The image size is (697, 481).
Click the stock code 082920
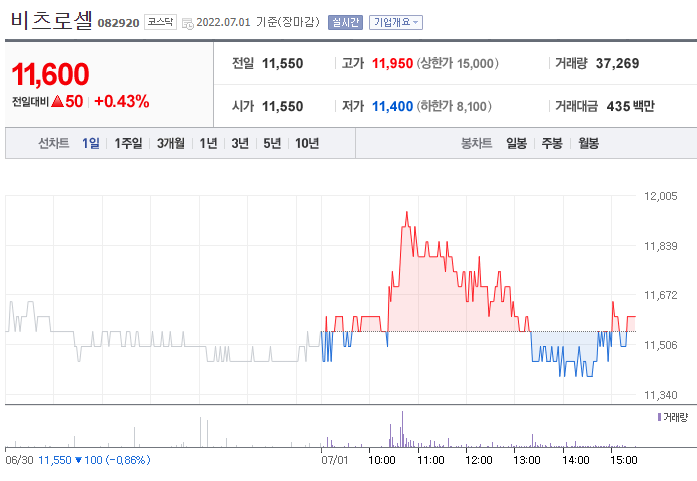pos(118,23)
